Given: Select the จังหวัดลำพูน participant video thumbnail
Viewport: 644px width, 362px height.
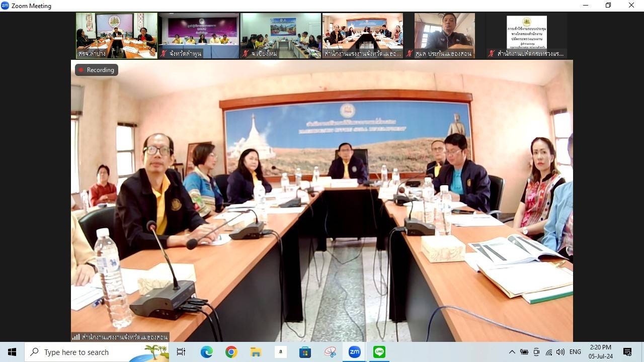Looking at the screenshot, I should coord(199,35).
